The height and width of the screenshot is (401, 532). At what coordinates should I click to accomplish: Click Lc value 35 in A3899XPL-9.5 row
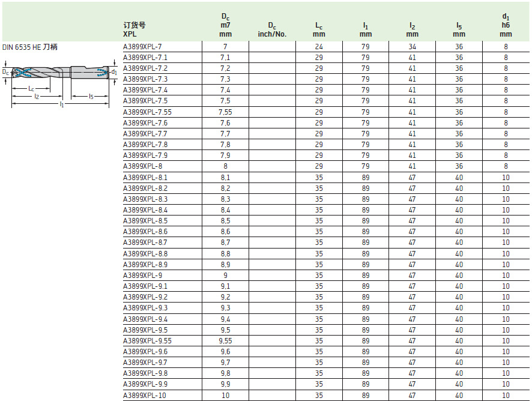(x=319, y=330)
